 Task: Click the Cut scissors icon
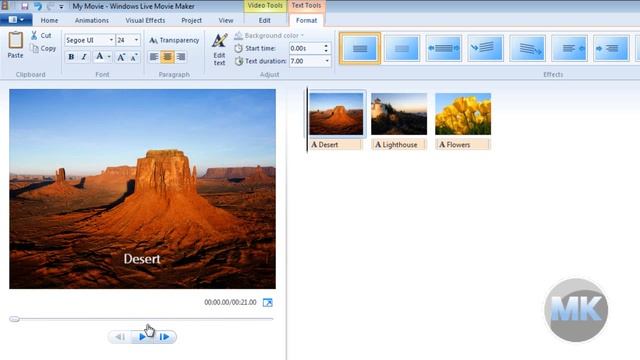(35, 36)
